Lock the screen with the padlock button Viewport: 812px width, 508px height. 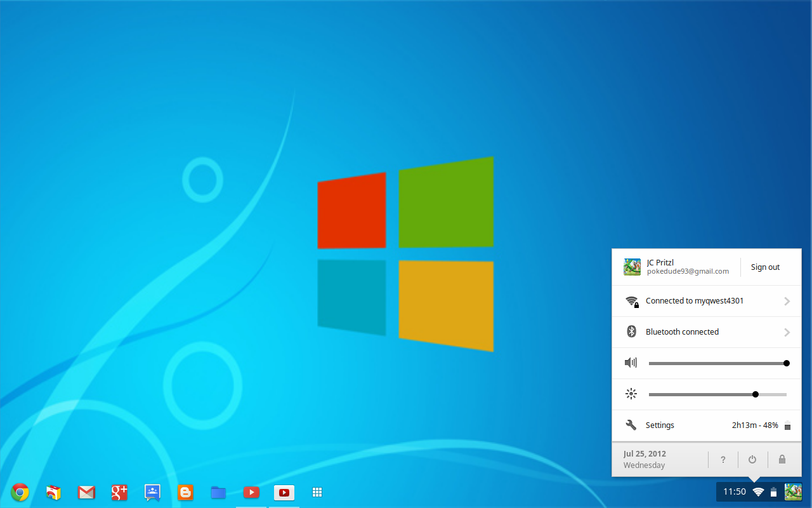pos(782,459)
